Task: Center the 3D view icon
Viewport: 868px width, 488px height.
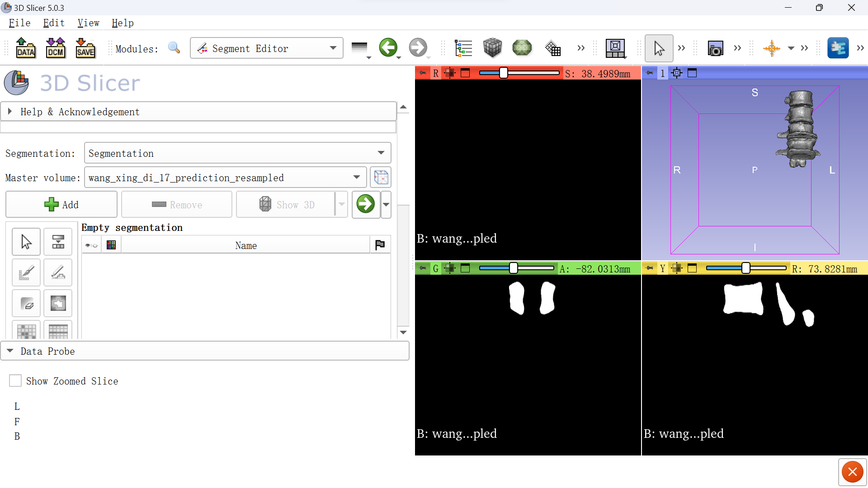Action: (x=677, y=73)
